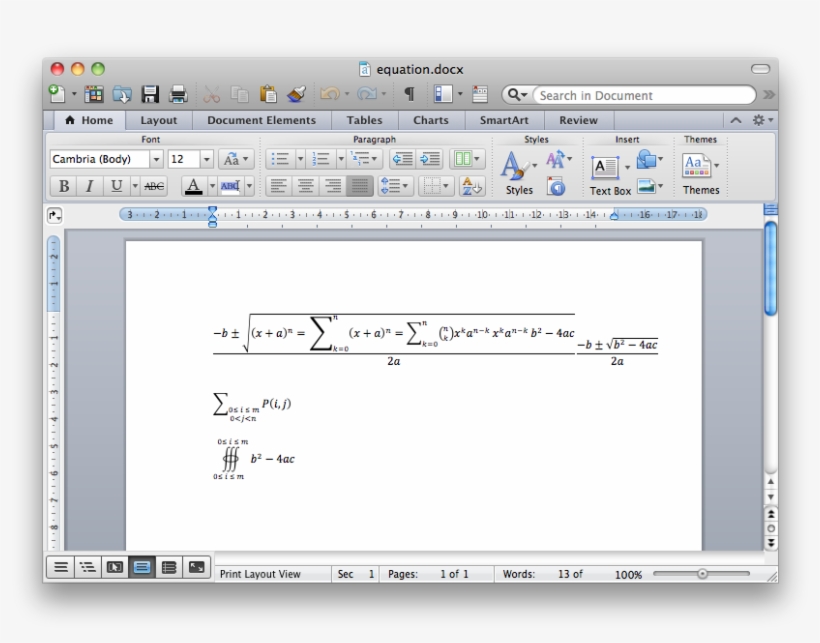Screen dimensions: 820x643
Task: Open the font color dropdown arrow
Action: tap(211, 186)
